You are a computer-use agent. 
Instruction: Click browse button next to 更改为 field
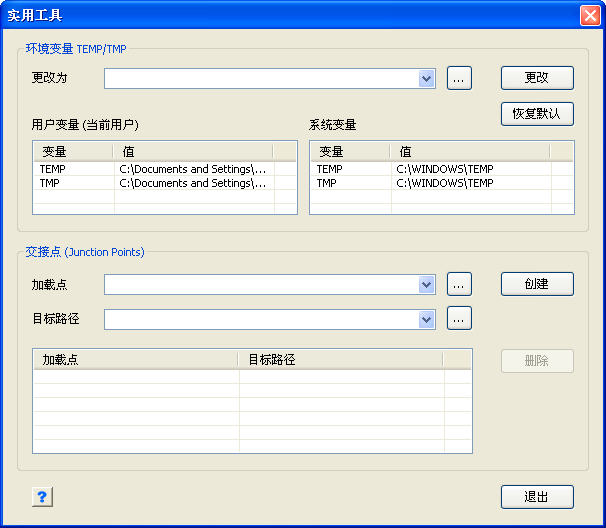tap(459, 79)
